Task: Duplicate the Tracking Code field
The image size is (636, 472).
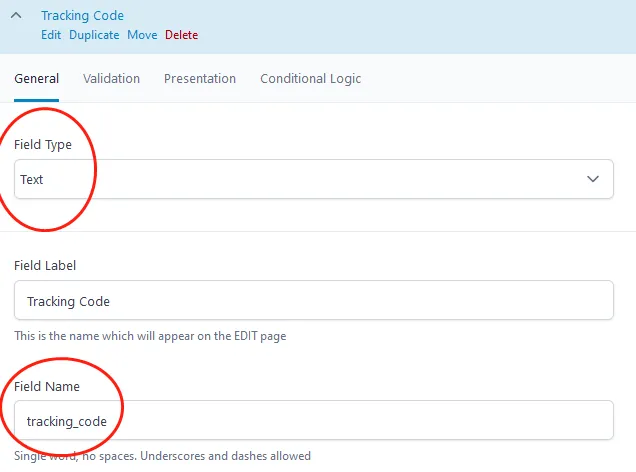Action: [x=95, y=35]
